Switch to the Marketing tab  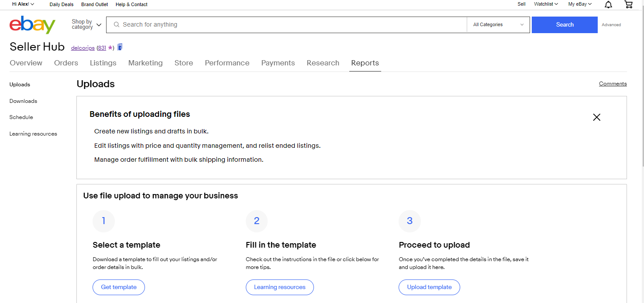[145, 63]
